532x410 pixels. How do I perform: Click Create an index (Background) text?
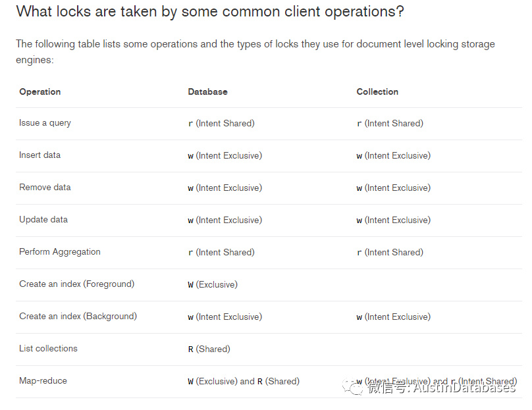(x=78, y=317)
